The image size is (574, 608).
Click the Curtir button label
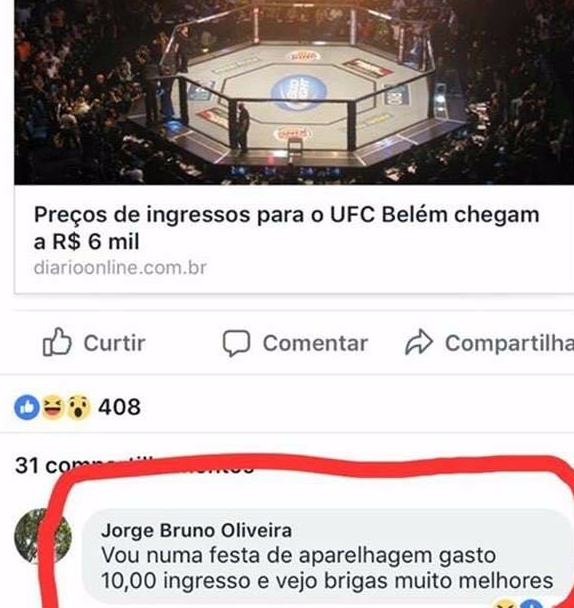tap(114, 343)
